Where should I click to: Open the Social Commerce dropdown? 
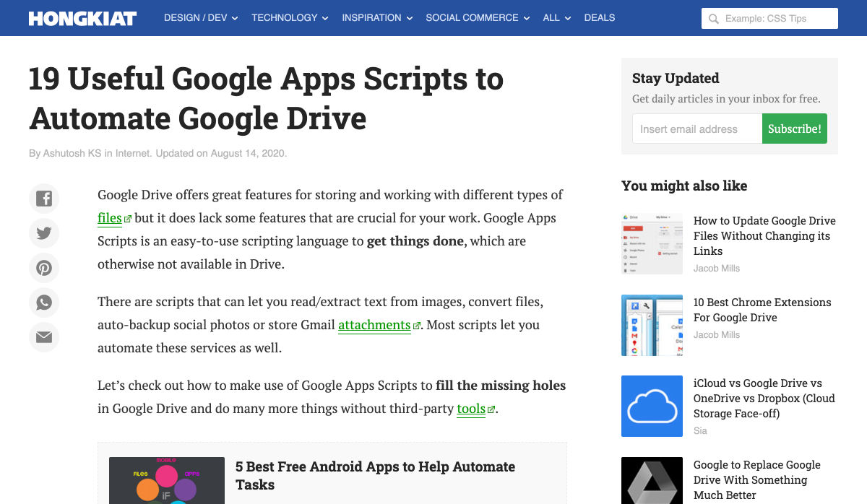[x=478, y=18]
